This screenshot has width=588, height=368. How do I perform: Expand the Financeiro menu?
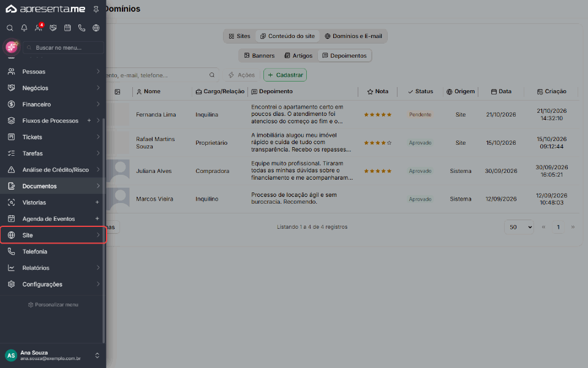click(53, 104)
